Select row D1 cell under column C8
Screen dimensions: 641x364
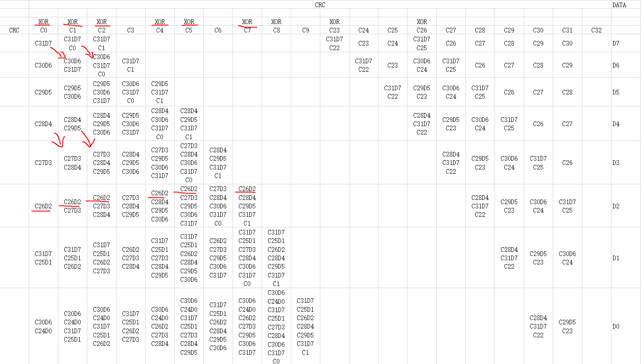tap(276, 258)
